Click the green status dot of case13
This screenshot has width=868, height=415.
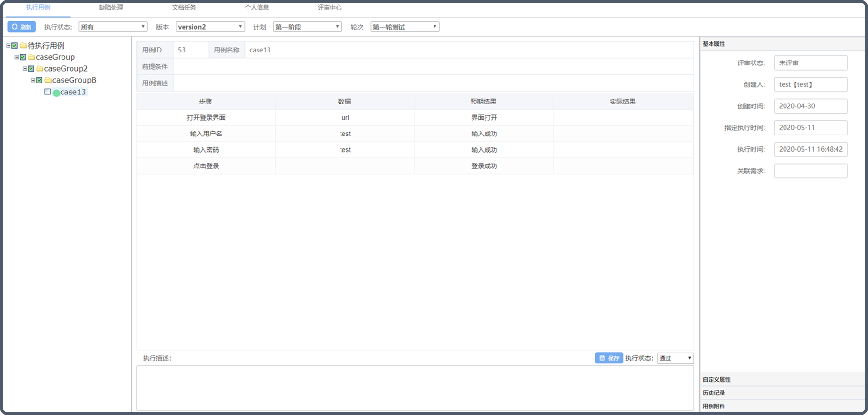tap(56, 93)
